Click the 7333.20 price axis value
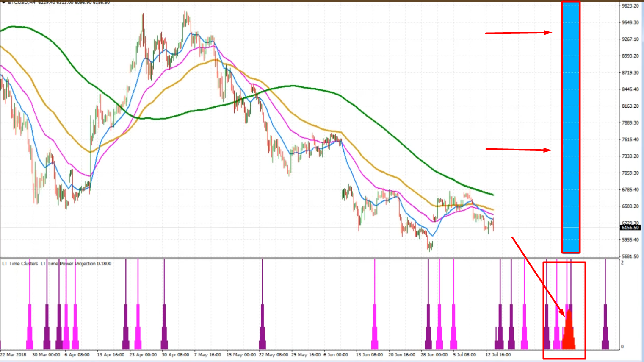 (x=630, y=156)
